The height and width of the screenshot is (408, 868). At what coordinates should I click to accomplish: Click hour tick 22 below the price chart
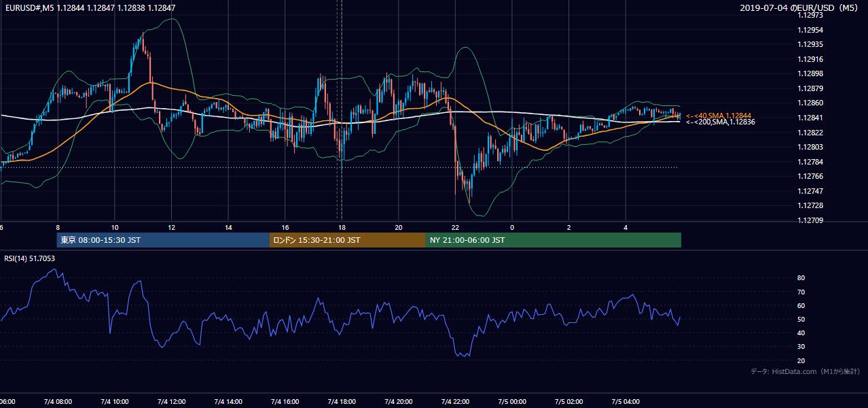click(x=456, y=228)
